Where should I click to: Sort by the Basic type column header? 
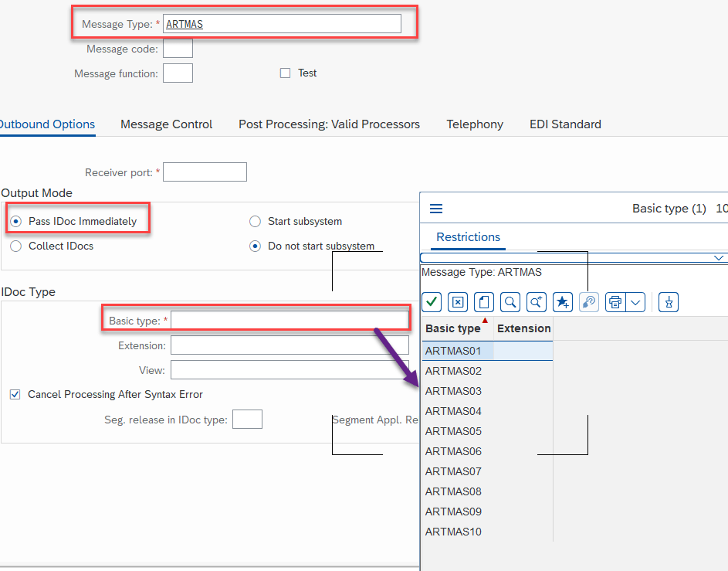(453, 328)
